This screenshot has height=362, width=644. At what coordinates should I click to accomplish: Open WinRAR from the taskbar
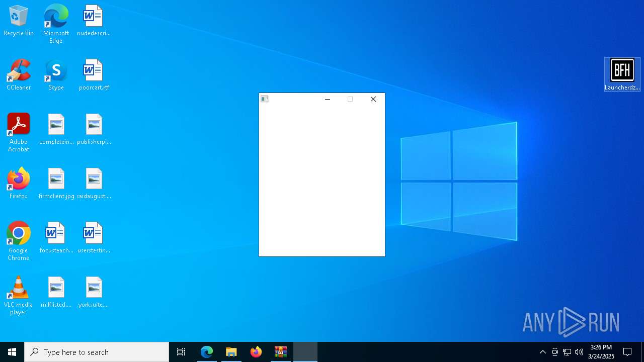tap(281, 352)
